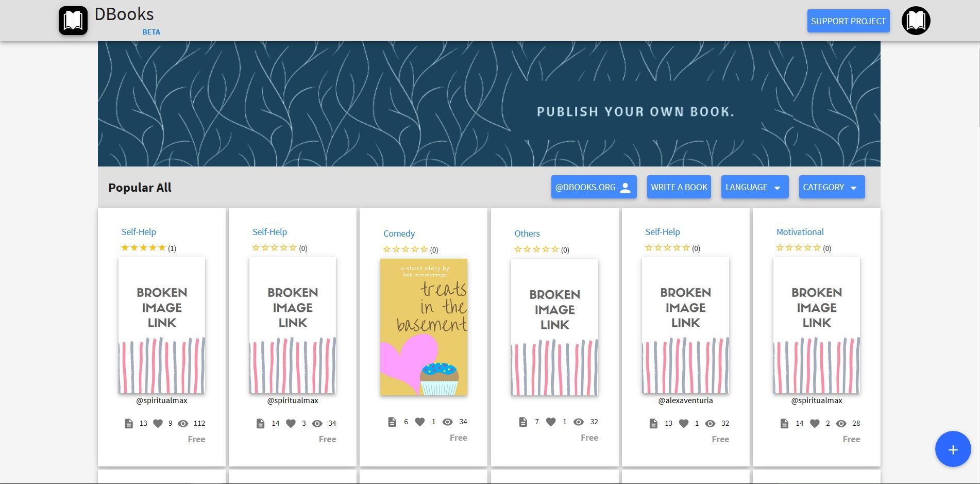Click the 'Publish your own book' banner
Viewport: 980px width, 484px height.
[489, 104]
